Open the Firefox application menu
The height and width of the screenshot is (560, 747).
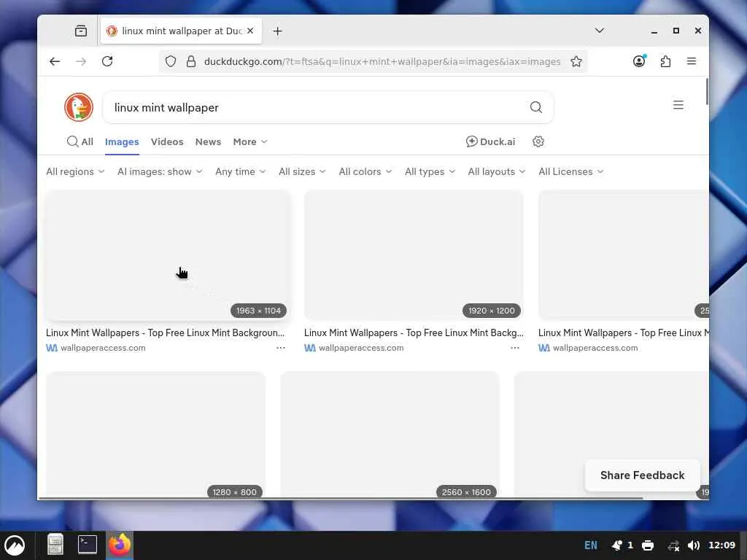tap(692, 61)
